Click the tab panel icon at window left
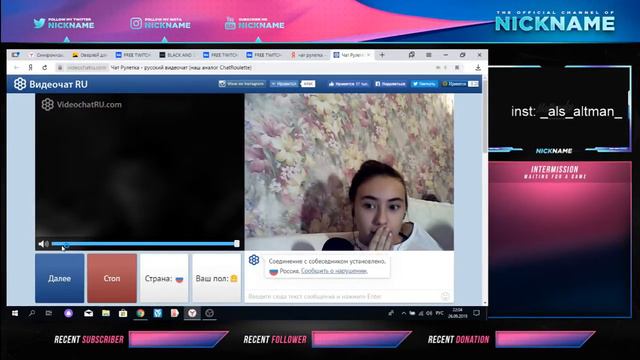640x360 pixels. [x=16, y=55]
